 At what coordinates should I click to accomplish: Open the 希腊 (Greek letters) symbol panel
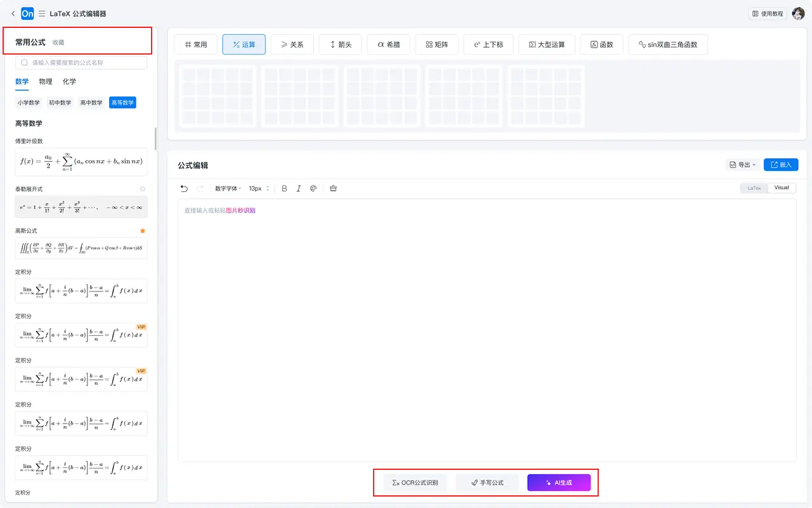pyautogui.click(x=388, y=44)
